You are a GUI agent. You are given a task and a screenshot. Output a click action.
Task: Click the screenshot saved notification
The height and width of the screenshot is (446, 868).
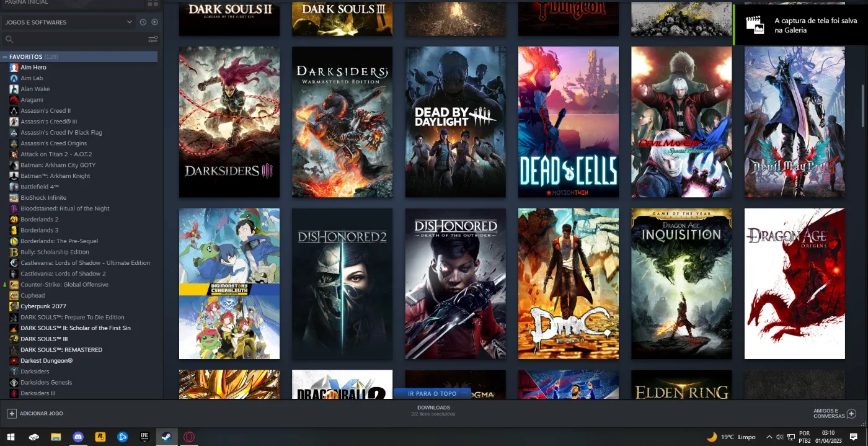coord(800,25)
